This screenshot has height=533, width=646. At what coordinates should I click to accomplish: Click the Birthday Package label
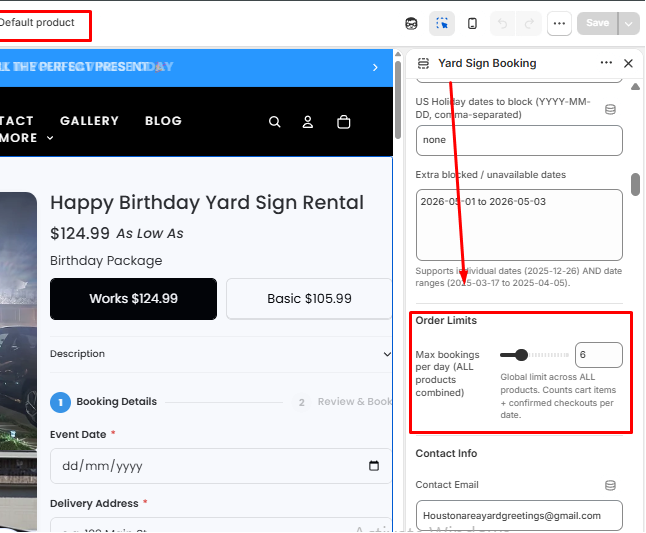(106, 261)
